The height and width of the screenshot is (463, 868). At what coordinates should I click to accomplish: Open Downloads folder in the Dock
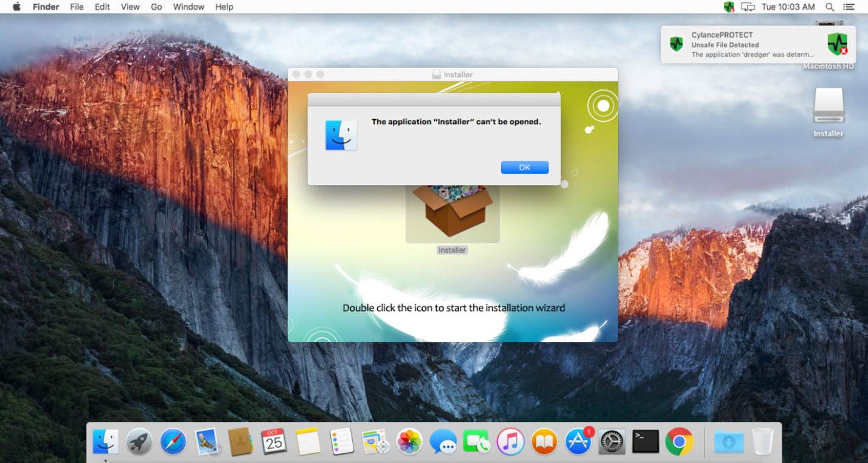point(729,441)
